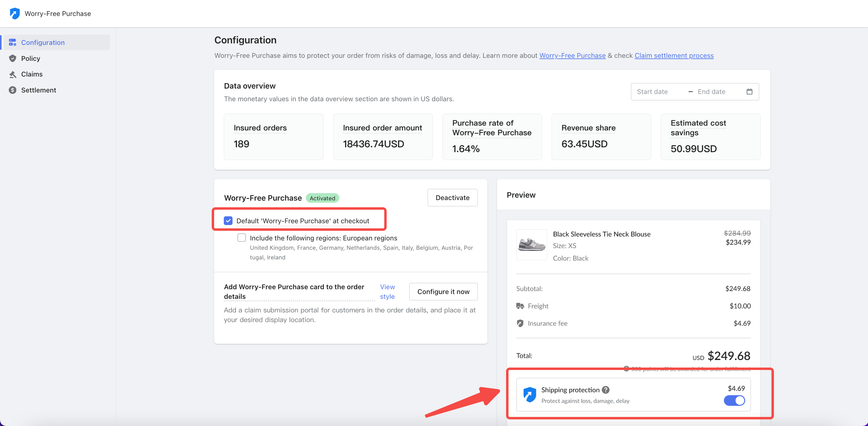Click the 63.45USD revenue value

click(584, 144)
